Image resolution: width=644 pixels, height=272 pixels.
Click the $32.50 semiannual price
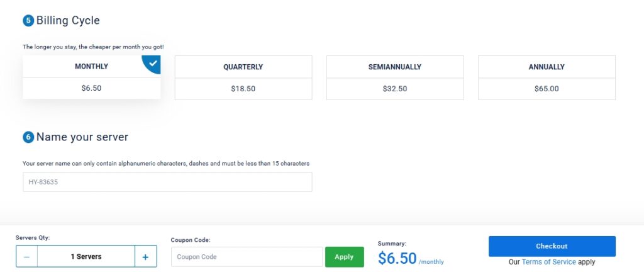[x=395, y=89]
